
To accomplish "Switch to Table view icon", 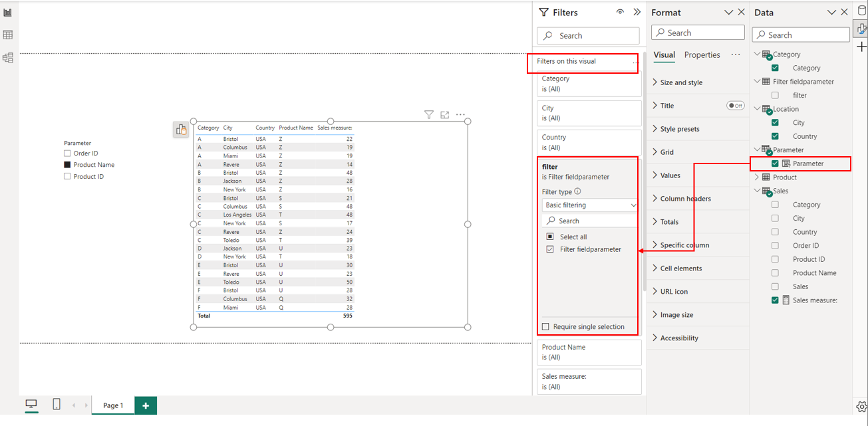I will click(x=8, y=35).
